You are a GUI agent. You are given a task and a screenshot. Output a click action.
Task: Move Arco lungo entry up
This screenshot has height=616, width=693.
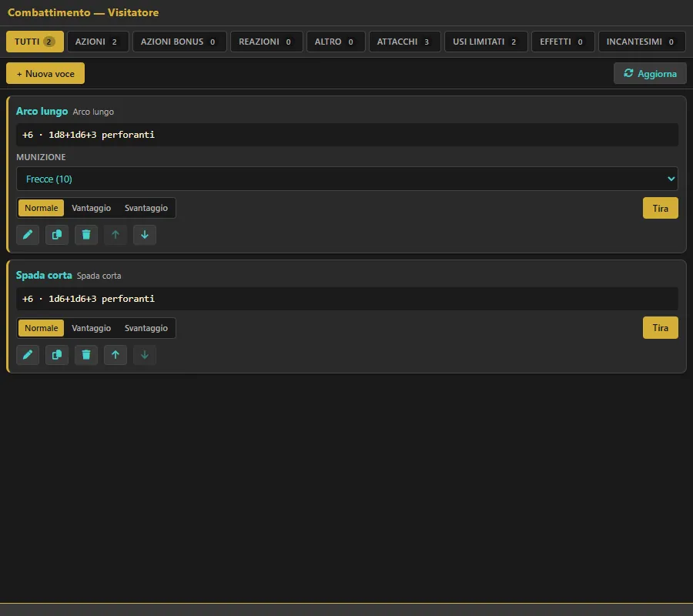115,235
